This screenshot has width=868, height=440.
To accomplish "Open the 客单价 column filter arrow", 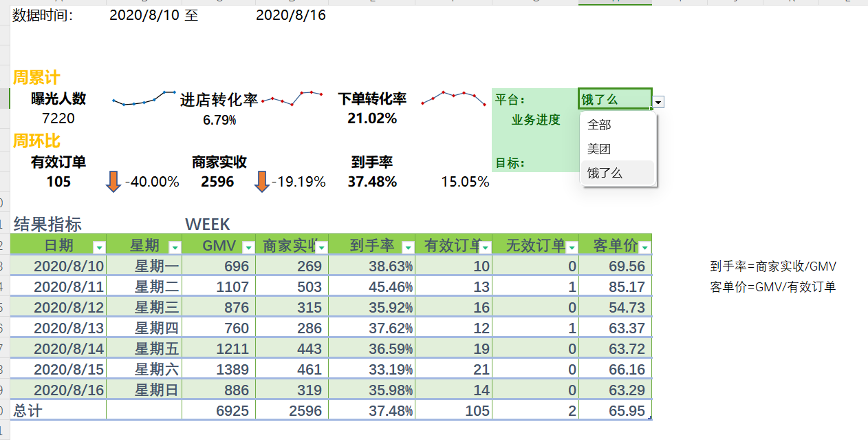I will (x=643, y=245).
